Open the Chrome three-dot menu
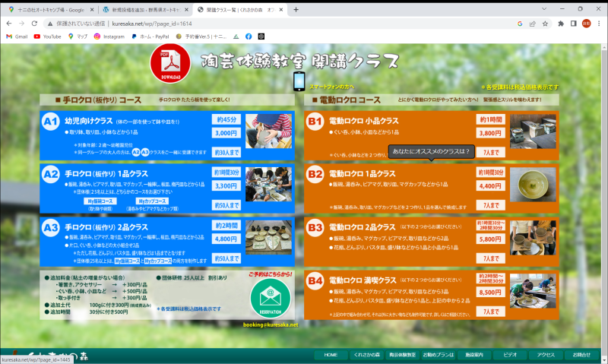This screenshot has height=364, width=608. pos(599,24)
